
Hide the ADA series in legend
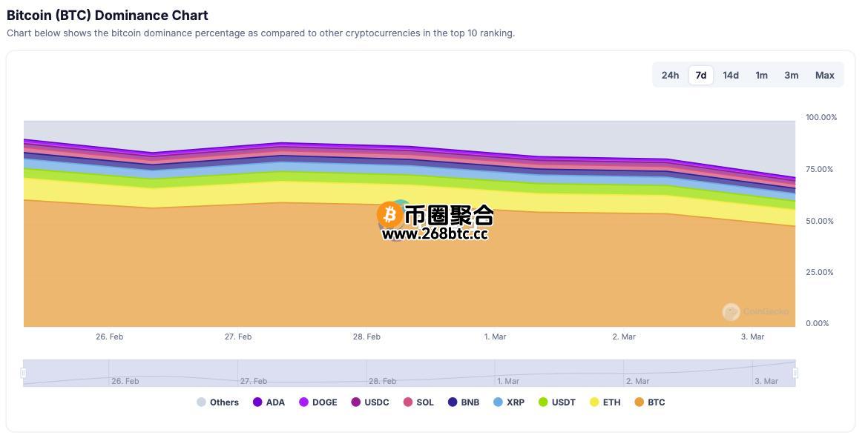(x=257, y=402)
